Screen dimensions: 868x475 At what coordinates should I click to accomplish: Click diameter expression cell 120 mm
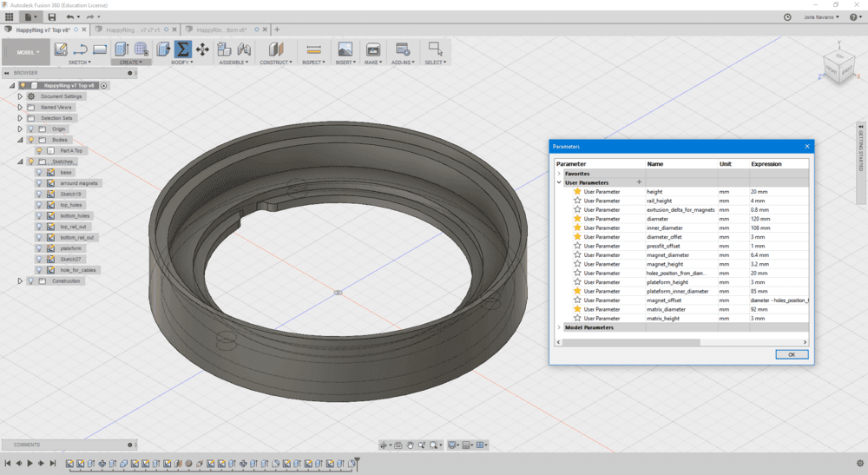point(779,219)
